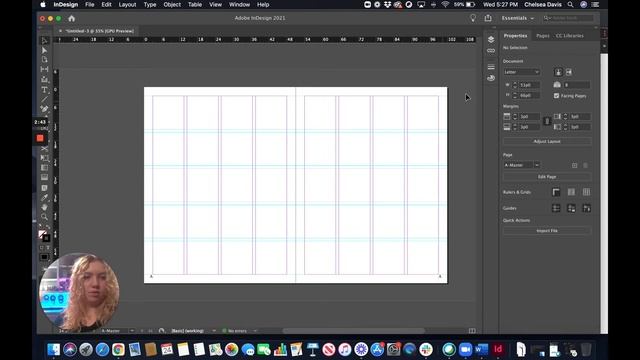Select the Note tool
Screen dimensions: 640x360
click(44, 188)
